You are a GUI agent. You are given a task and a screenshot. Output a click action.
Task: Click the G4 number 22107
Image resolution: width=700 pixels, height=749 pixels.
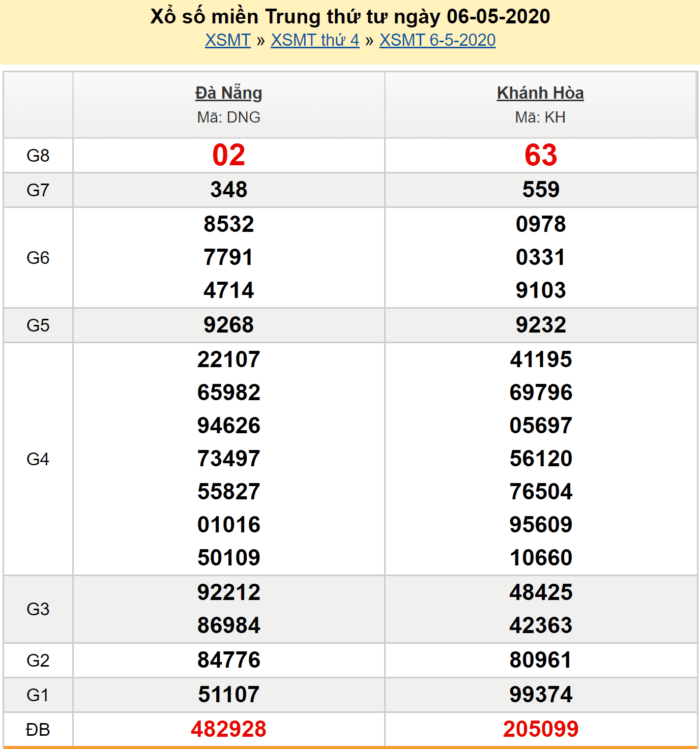pos(229,359)
